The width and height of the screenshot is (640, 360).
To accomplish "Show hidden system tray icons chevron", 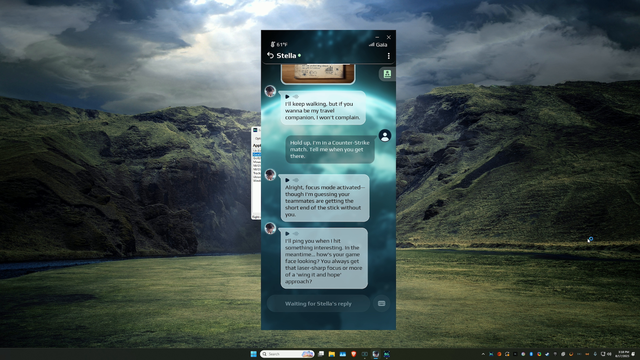I will click(483, 354).
